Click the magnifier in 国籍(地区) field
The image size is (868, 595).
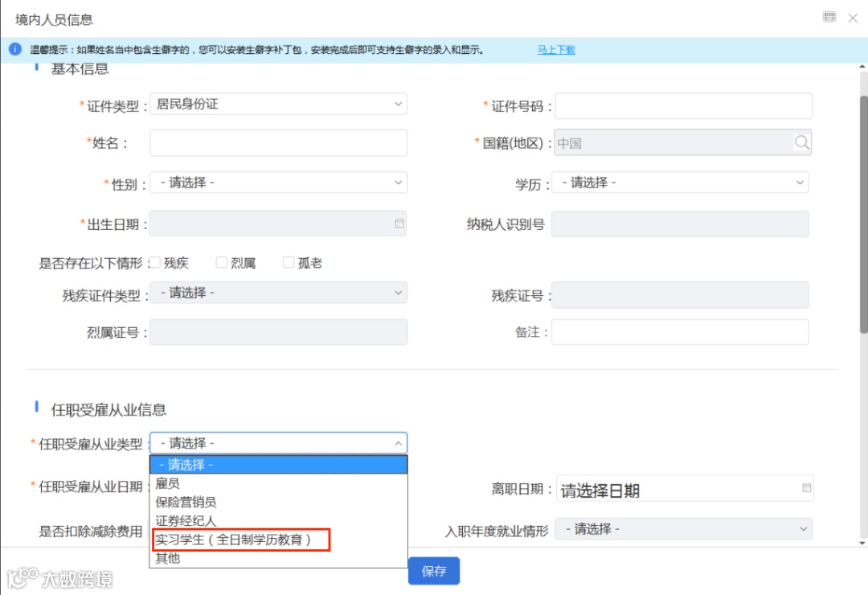point(801,143)
